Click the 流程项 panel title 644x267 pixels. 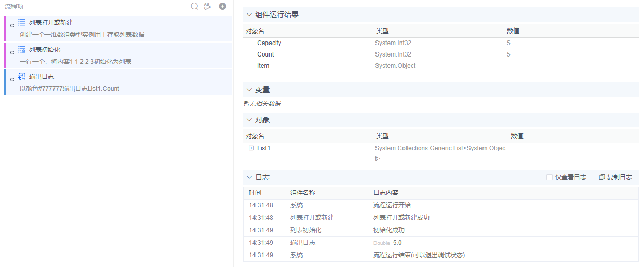[x=14, y=6]
